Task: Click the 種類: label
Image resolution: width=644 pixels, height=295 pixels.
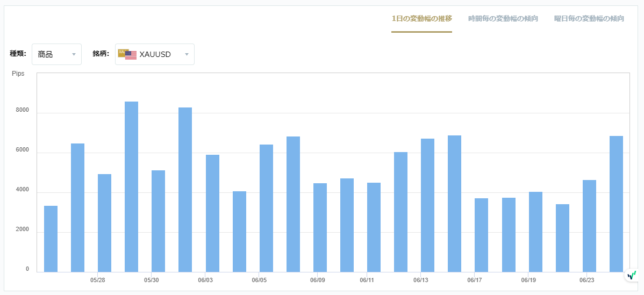Action: click(18, 53)
